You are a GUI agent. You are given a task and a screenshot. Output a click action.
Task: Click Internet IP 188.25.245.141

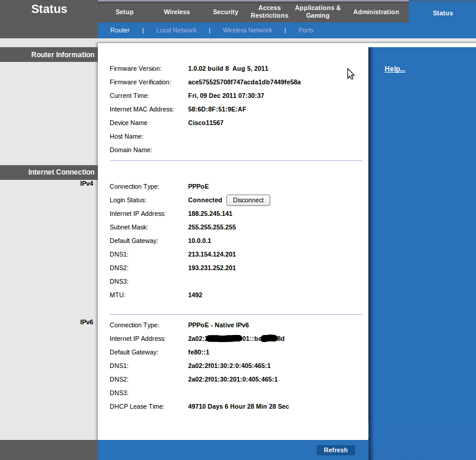pyautogui.click(x=210, y=213)
